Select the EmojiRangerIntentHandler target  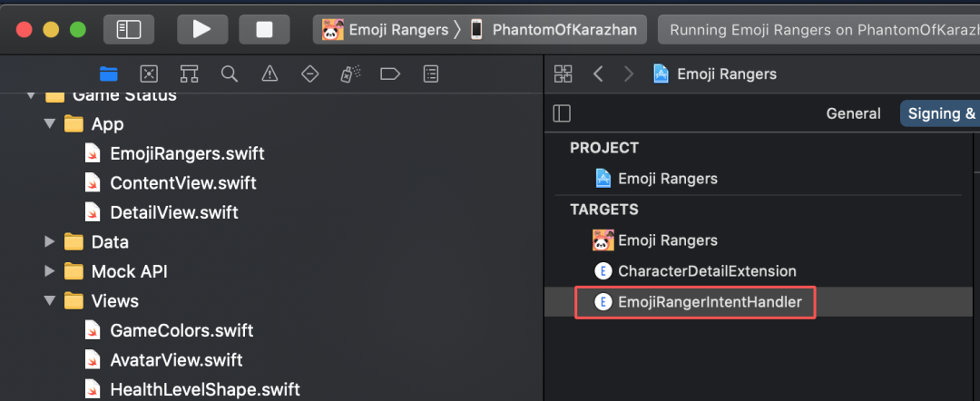710,302
